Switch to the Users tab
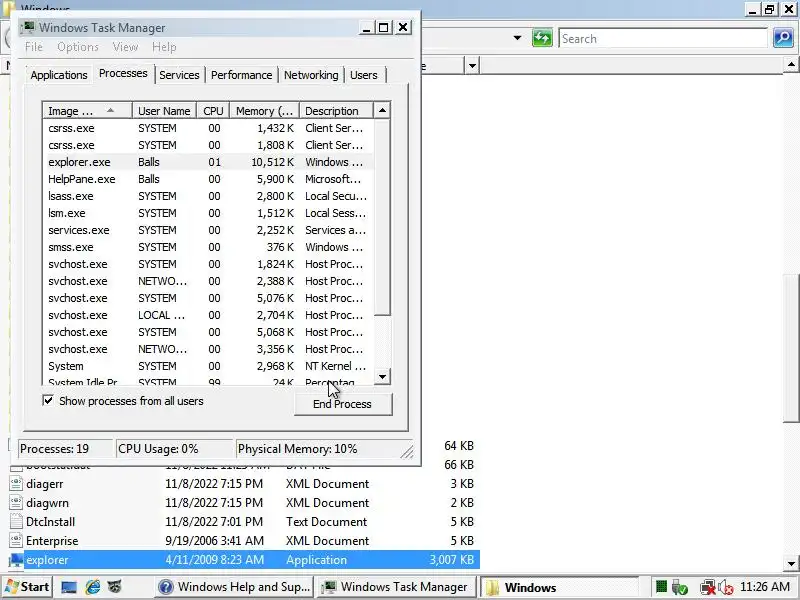Screen dimensions: 800x600 coord(364,75)
